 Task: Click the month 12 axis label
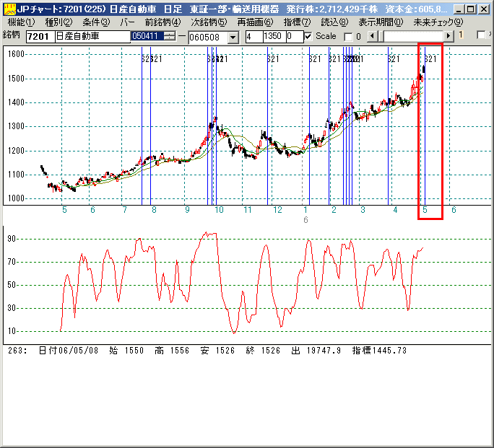tap(277, 210)
